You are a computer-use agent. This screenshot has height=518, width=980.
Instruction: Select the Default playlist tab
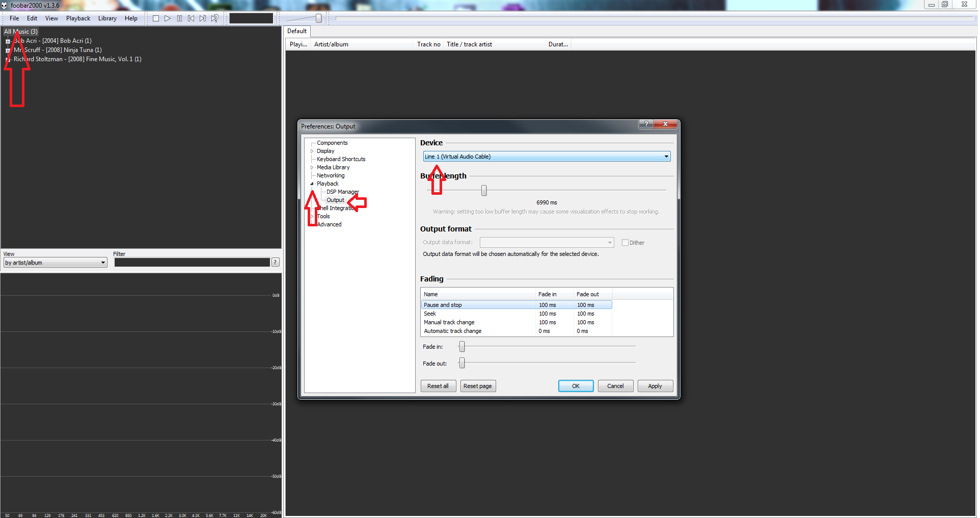297,31
